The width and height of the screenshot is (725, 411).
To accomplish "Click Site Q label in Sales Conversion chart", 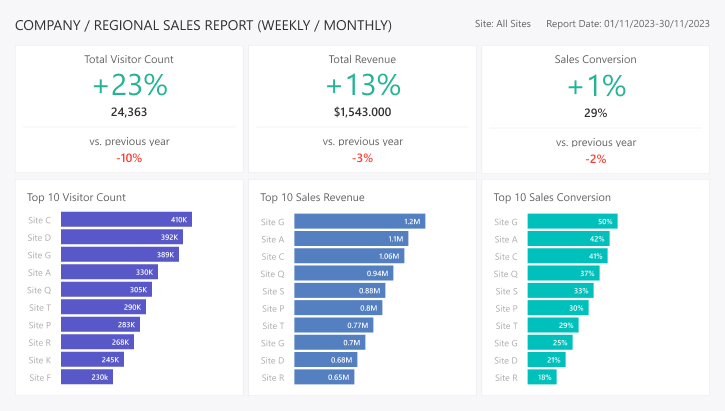I will coord(506,274).
